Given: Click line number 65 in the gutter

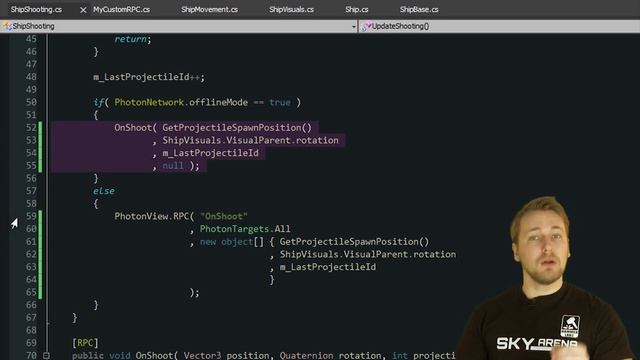Looking at the screenshot, I should pos(31,292).
